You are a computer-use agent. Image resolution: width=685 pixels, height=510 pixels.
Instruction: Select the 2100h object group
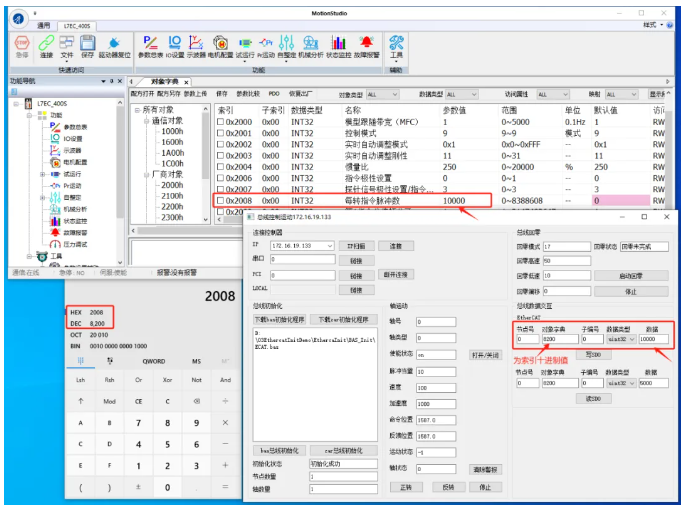tap(172, 196)
